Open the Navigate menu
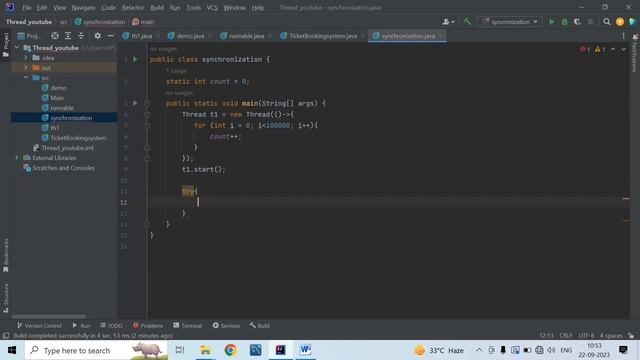The image size is (640, 360). click(83, 8)
